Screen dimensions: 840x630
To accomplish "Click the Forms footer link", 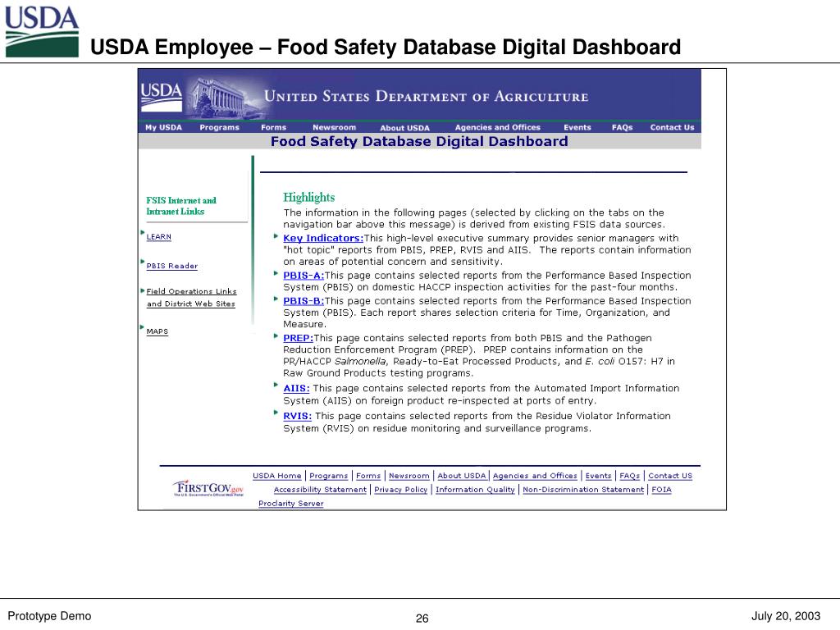I will [x=368, y=476].
